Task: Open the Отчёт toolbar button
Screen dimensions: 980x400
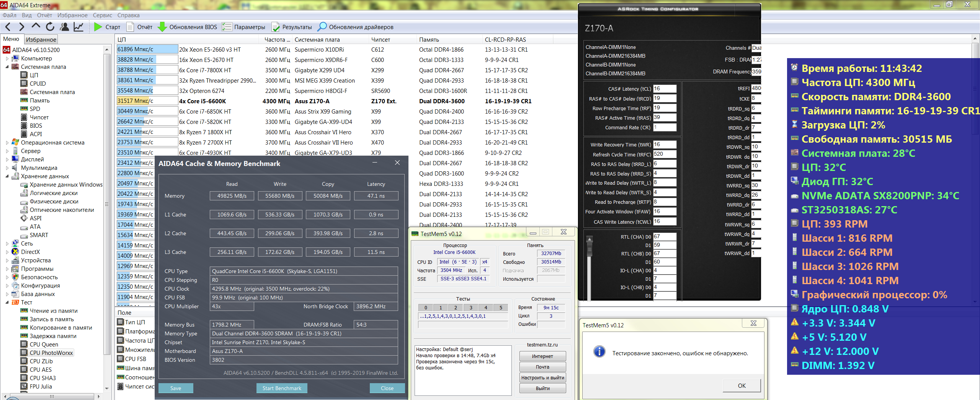Action: coord(139,27)
